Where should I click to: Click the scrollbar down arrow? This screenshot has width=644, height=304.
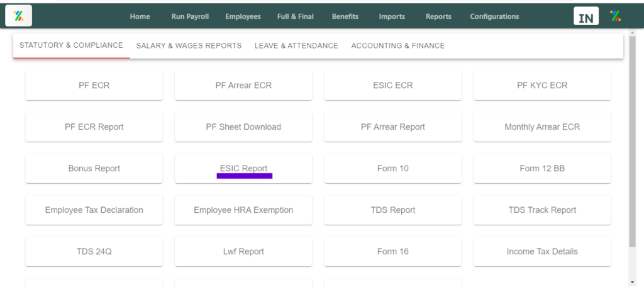(x=633, y=282)
